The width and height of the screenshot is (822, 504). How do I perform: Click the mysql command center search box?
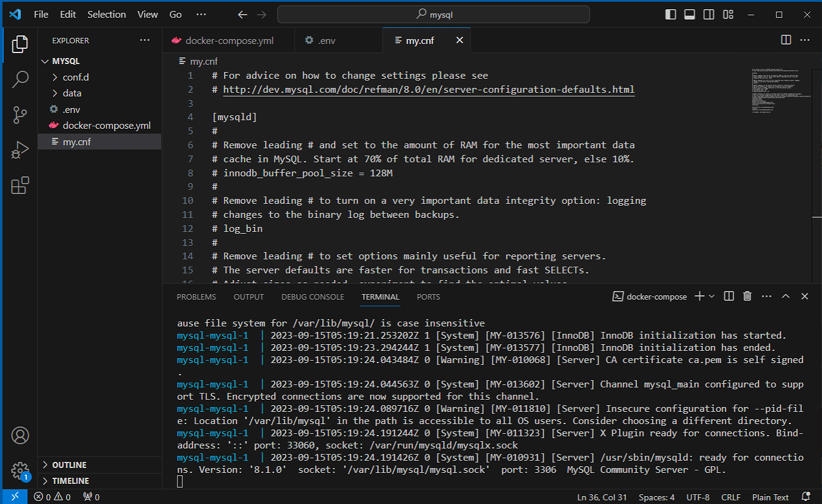433,15
